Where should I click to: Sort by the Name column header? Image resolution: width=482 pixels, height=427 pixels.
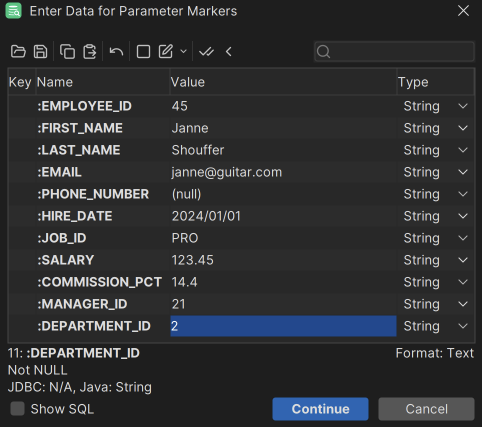(x=103, y=82)
